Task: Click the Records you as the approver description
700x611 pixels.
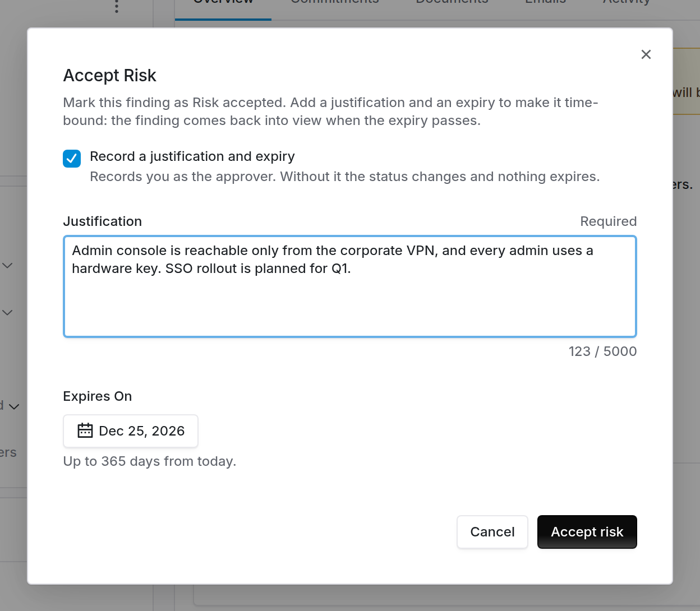Action: tap(345, 177)
